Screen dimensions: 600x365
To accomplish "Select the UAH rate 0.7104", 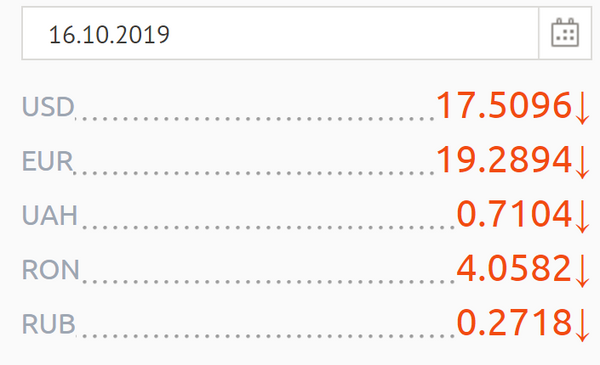I will point(514,214).
